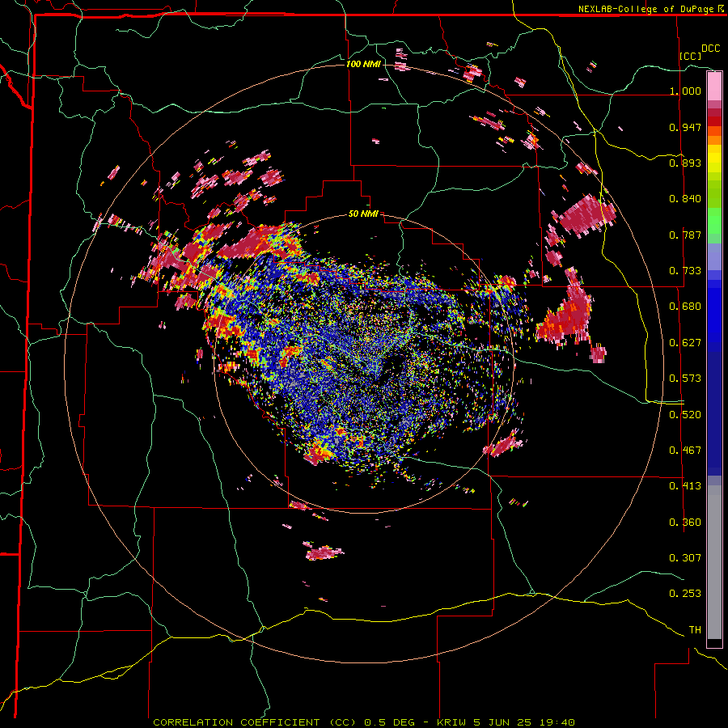Click the 0.467 scale value
The height and width of the screenshot is (728, 728).
click(685, 451)
